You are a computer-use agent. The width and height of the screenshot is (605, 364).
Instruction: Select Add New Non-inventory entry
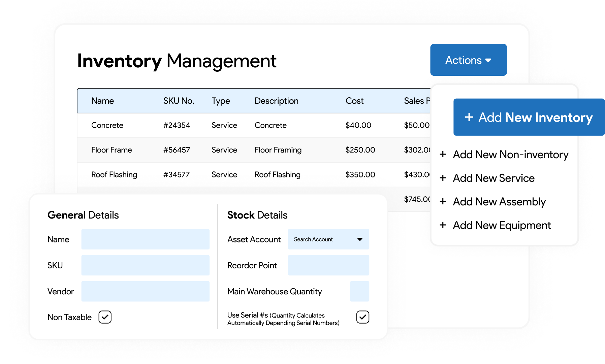click(511, 154)
